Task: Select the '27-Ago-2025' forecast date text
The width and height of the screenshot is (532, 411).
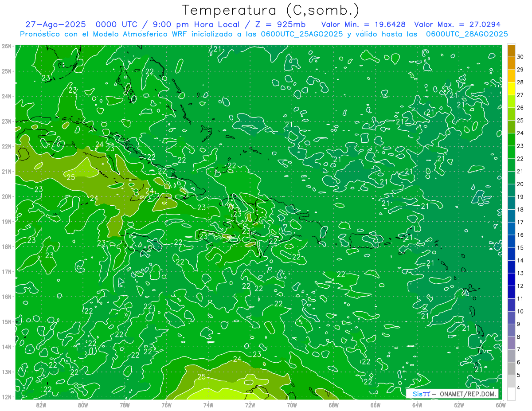Action: [56, 24]
